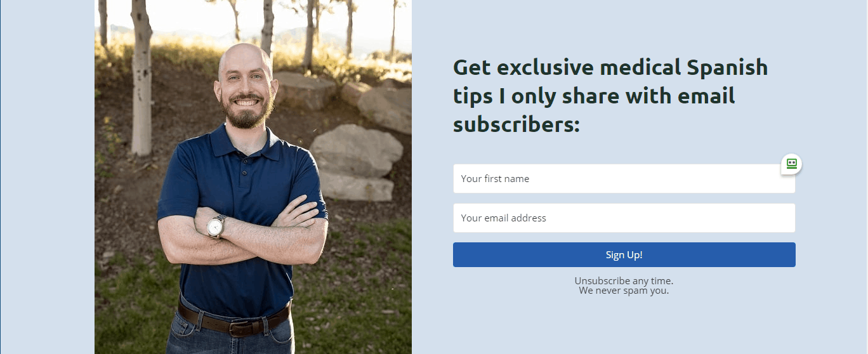The height and width of the screenshot is (354, 868).
Task: Click the wristwatch in the photo
Action: (x=216, y=226)
